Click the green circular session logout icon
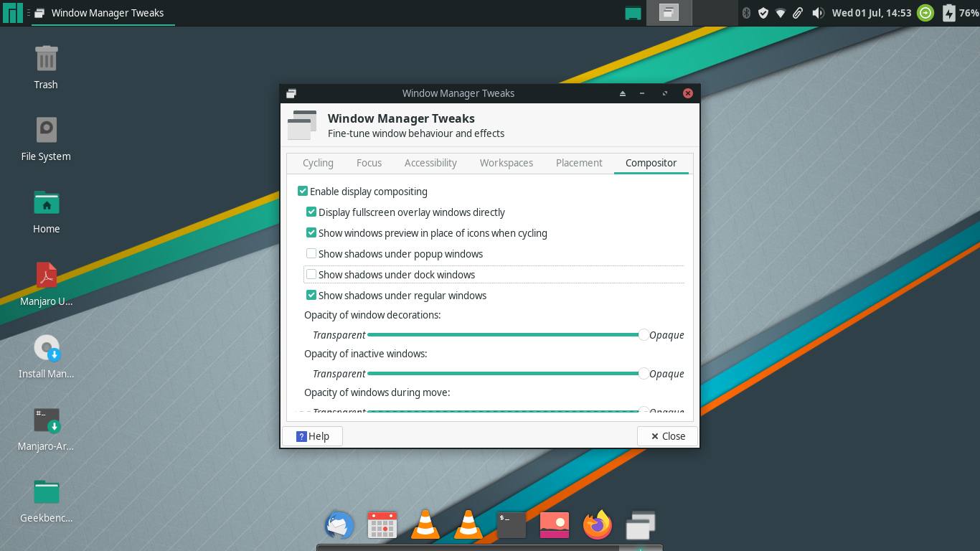The width and height of the screenshot is (980, 551). 925,13
